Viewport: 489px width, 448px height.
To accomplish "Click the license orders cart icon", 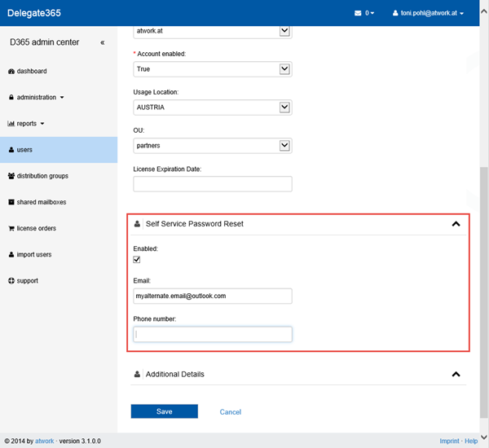I will pyautogui.click(x=11, y=228).
